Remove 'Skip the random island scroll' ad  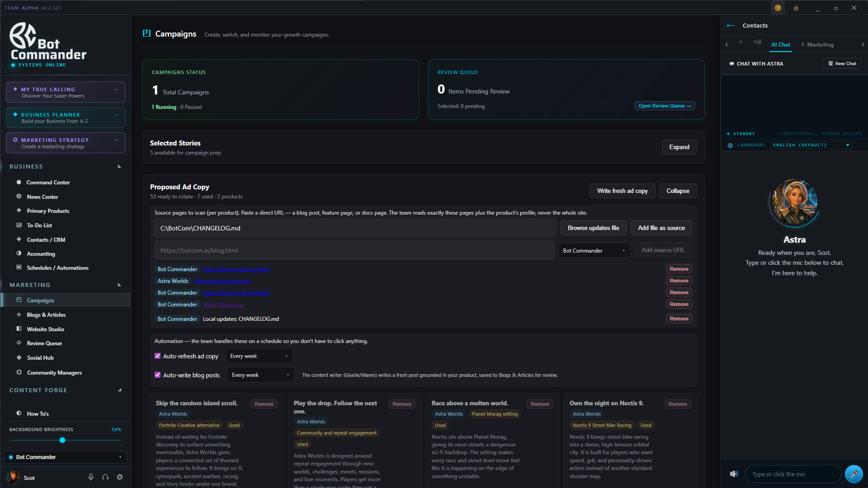tap(264, 404)
